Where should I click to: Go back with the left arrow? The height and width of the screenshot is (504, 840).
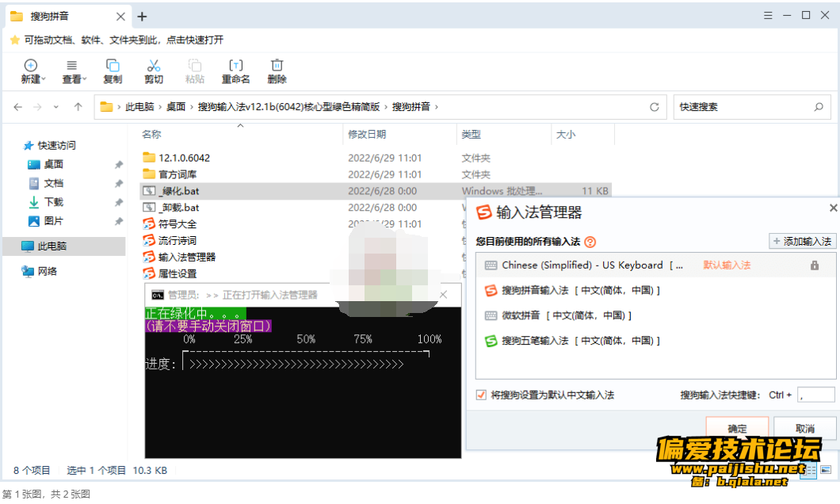(17, 107)
